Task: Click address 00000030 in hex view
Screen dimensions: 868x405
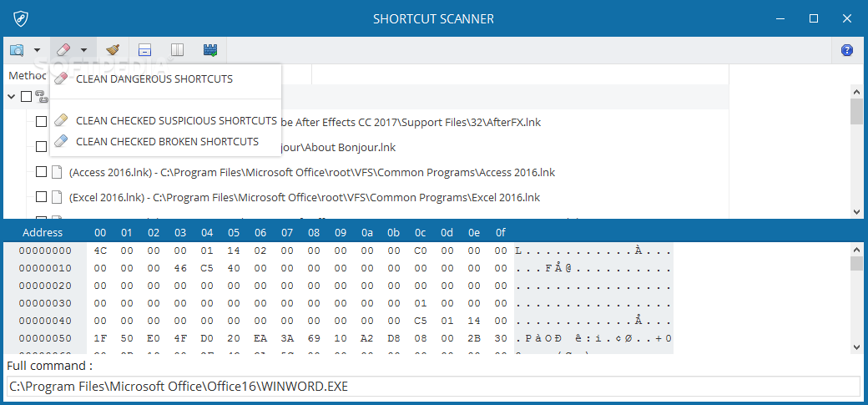Action: (x=45, y=303)
